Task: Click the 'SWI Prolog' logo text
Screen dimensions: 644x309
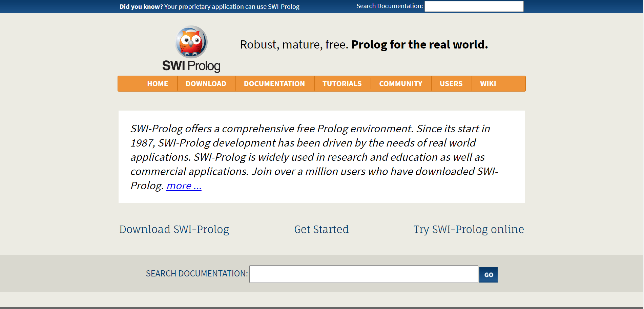Action: pos(191,66)
